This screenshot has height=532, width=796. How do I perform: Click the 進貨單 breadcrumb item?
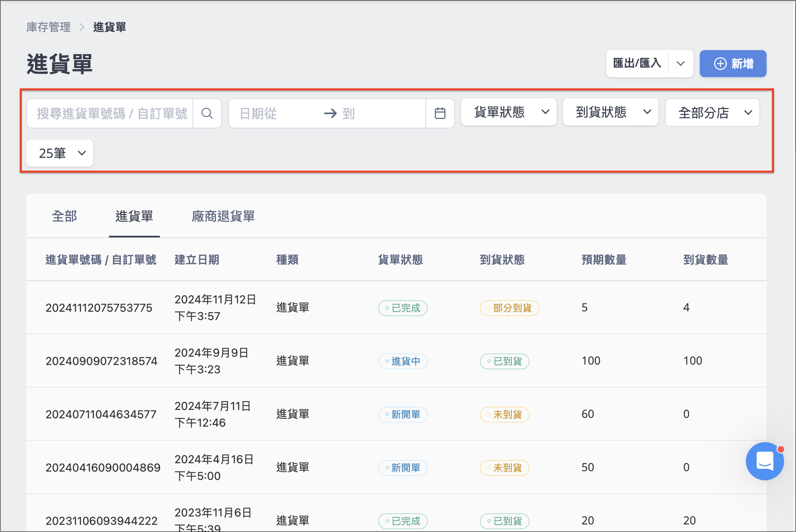(110, 27)
